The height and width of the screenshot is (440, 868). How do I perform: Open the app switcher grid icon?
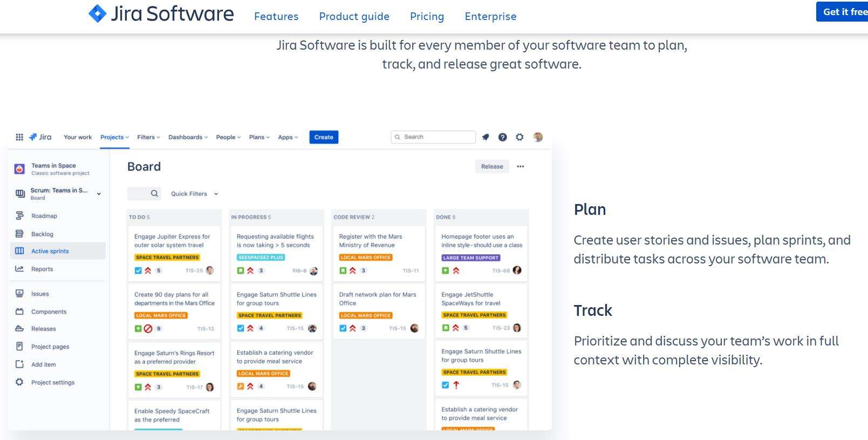pos(19,137)
